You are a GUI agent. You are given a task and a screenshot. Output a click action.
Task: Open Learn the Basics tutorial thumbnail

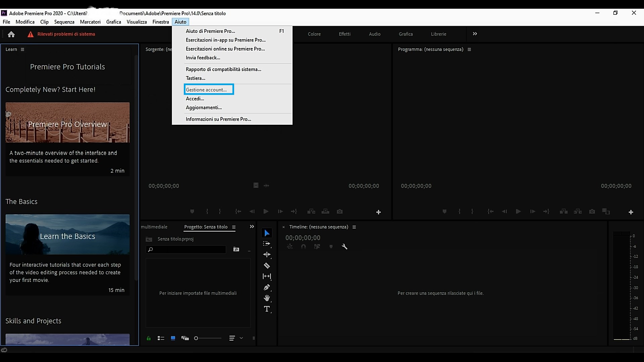[67, 234]
